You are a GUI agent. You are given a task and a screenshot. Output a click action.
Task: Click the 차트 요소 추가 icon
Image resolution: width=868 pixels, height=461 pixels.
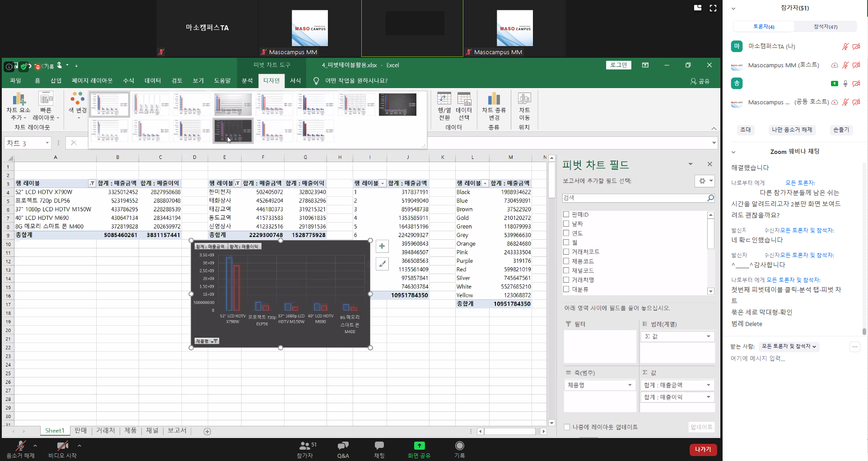(x=19, y=99)
